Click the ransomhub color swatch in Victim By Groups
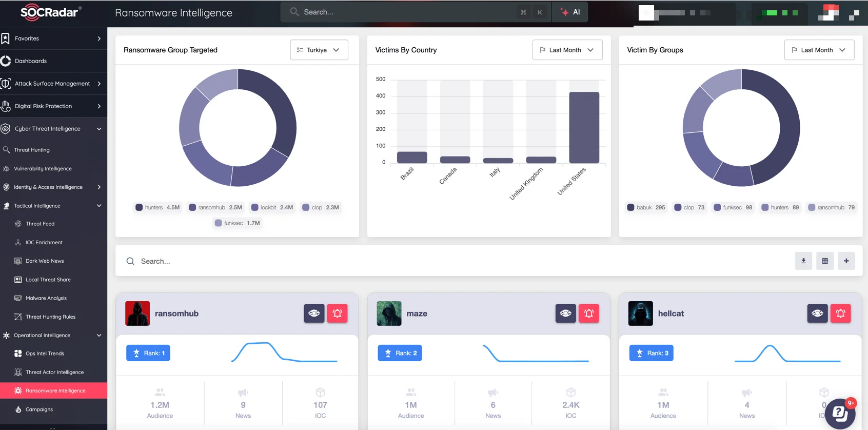Viewport: 868px width, 430px height. (x=812, y=207)
